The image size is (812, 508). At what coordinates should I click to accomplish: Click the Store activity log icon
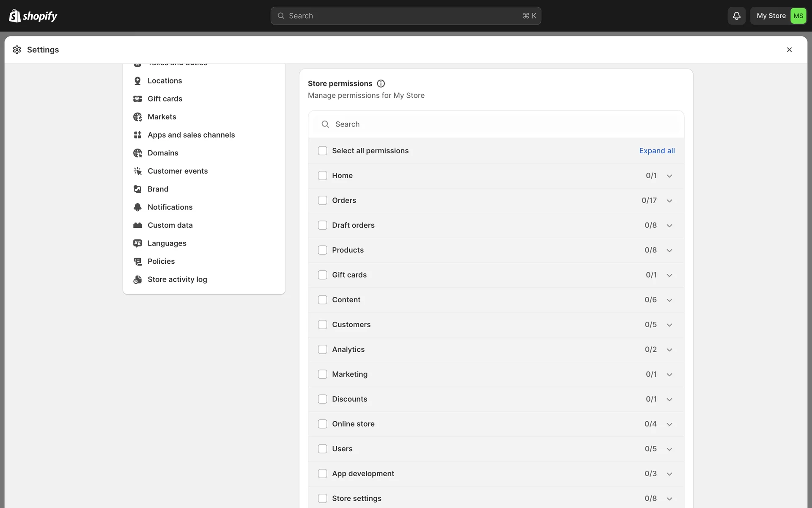(137, 279)
